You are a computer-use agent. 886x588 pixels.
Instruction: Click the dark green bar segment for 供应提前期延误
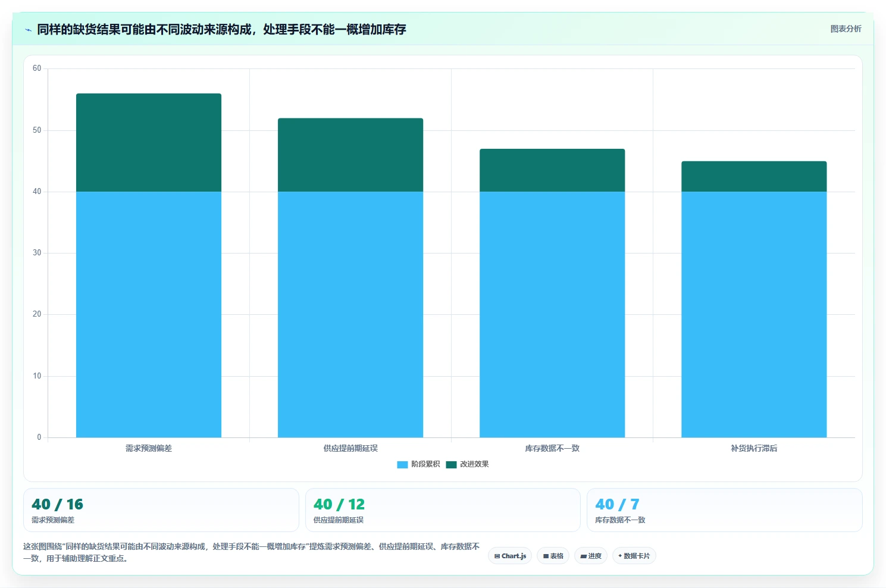(350, 155)
